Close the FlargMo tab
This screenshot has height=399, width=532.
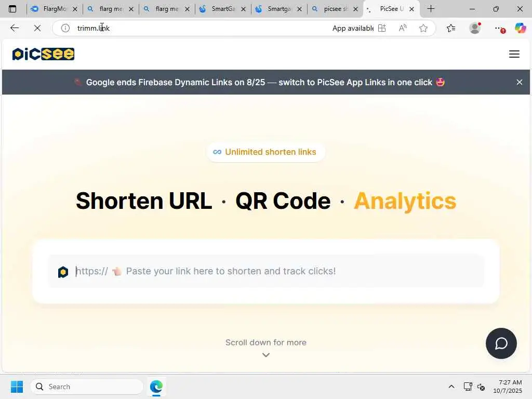click(x=75, y=9)
